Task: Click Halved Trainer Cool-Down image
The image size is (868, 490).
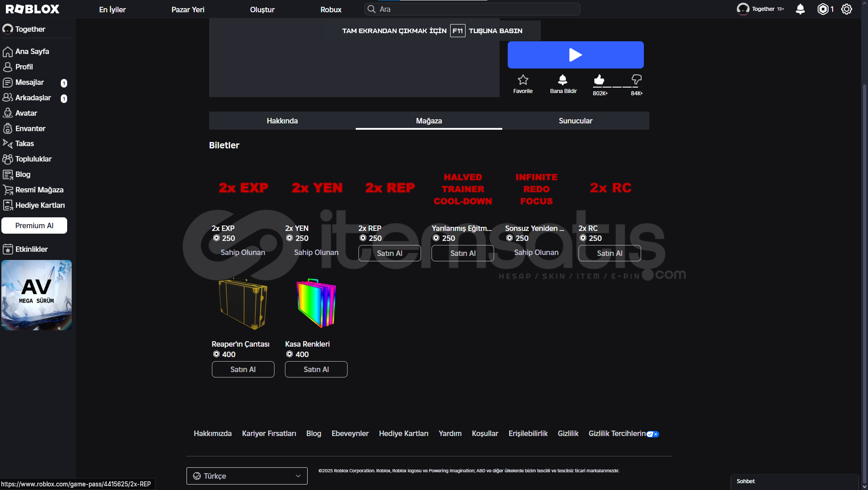Action: [x=463, y=189]
